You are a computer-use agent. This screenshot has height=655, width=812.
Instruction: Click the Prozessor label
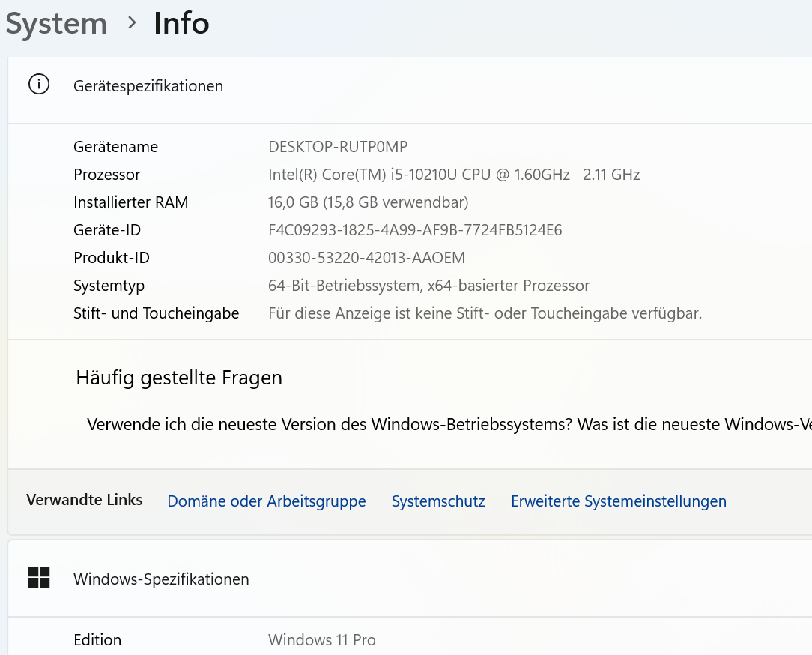(x=106, y=175)
